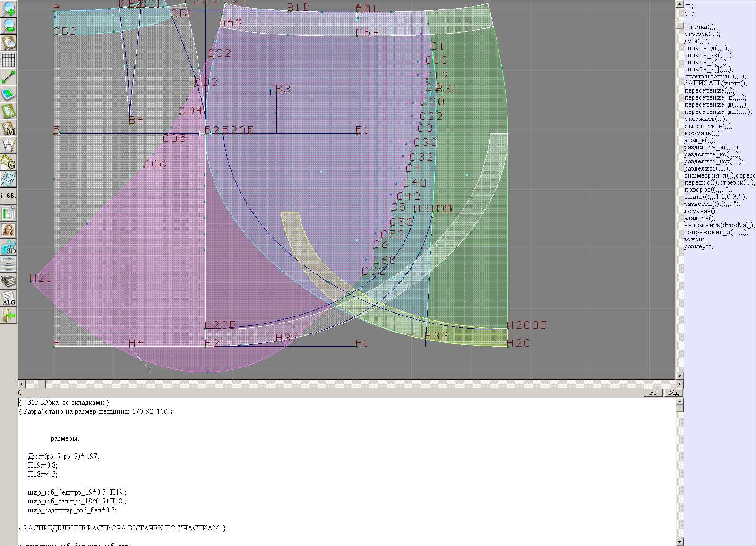Click the zoom out magnifier icon

click(9, 26)
